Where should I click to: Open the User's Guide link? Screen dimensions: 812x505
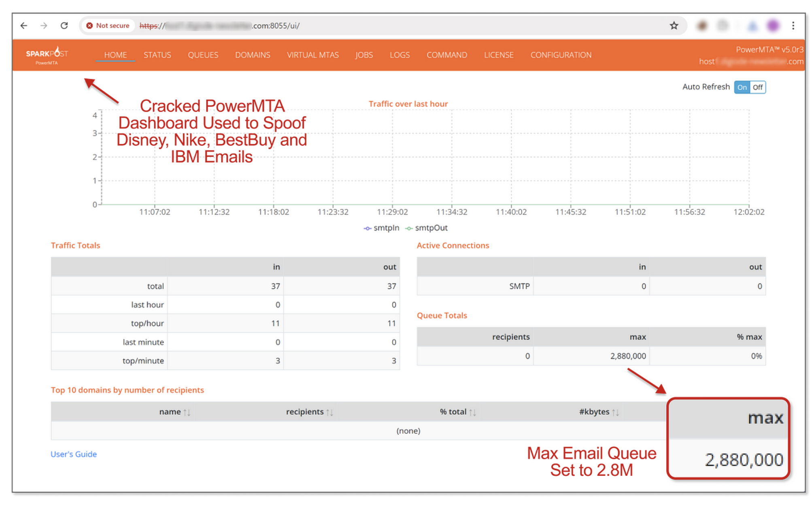[74, 454]
